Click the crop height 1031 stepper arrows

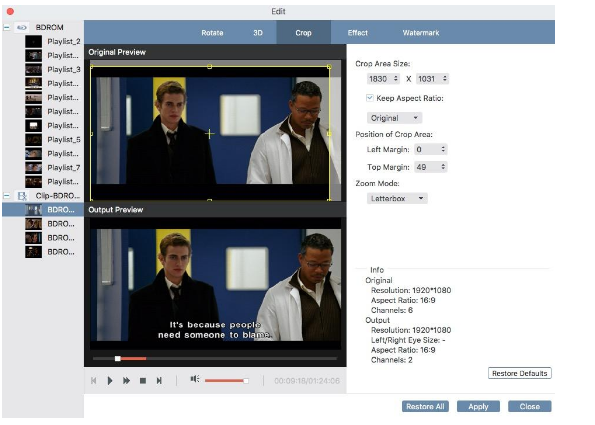point(445,79)
